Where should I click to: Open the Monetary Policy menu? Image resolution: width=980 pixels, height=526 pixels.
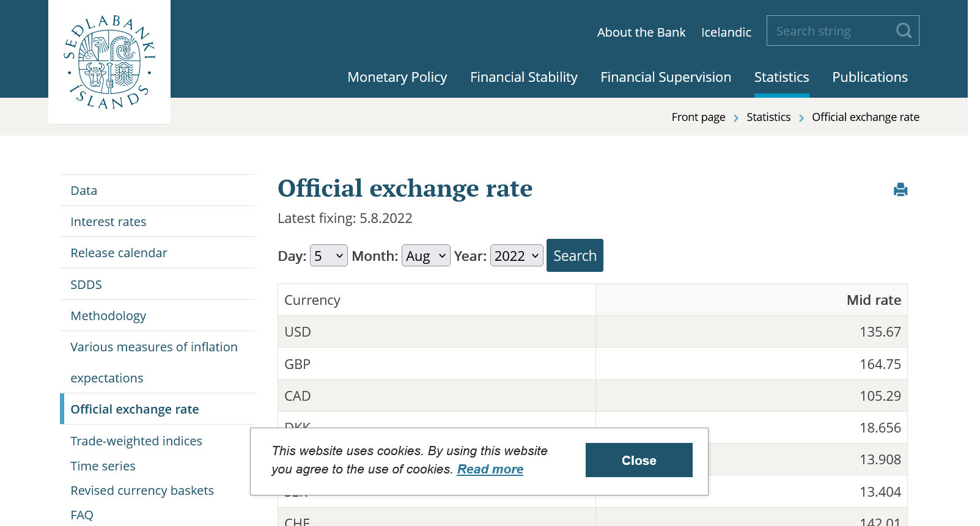[x=397, y=77]
